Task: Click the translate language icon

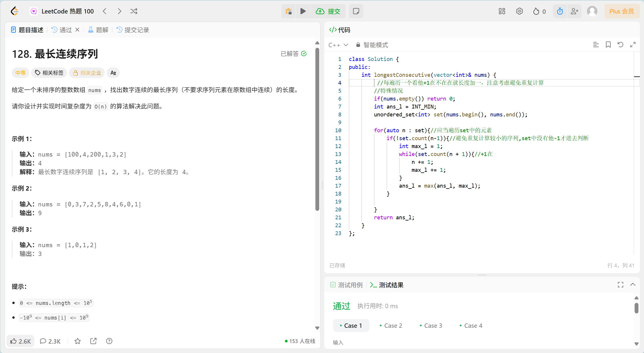Action: (113, 73)
